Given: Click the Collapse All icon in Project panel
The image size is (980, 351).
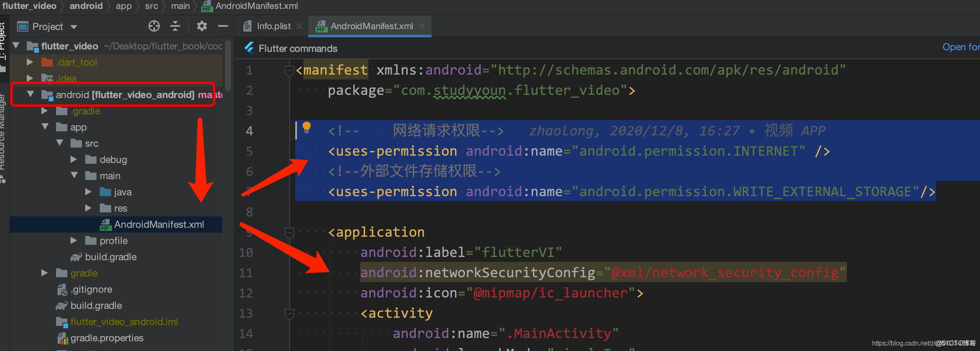Looking at the screenshot, I should [x=175, y=26].
